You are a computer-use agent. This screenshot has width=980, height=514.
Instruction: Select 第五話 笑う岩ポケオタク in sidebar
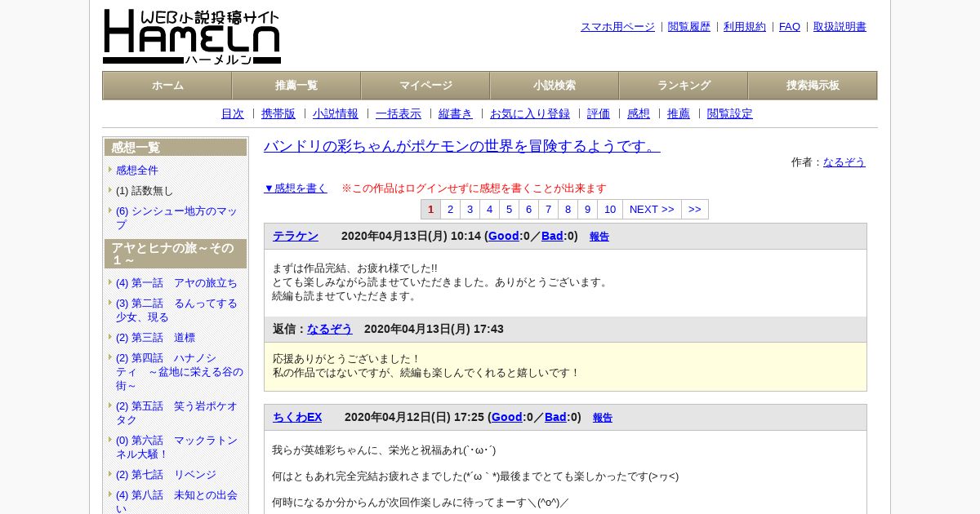point(176,412)
